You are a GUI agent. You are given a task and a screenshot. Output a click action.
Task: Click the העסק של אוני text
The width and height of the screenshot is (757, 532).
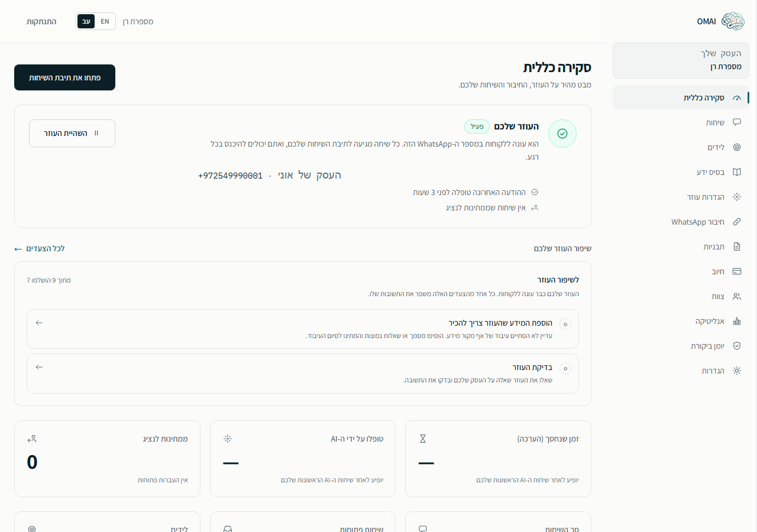[309, 175]
